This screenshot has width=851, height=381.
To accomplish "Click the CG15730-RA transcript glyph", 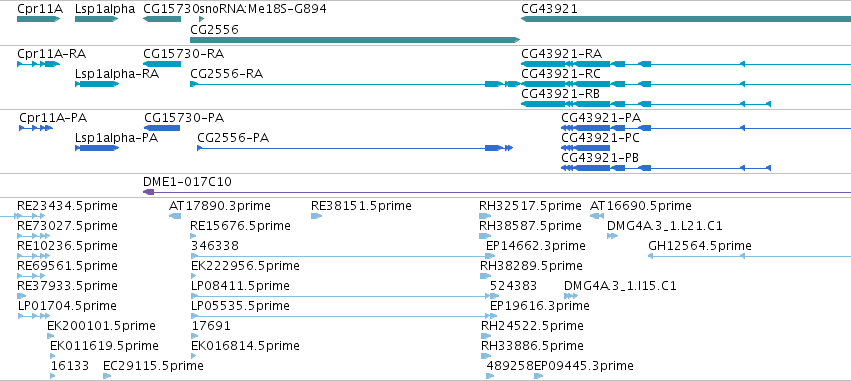I will click(x=162, y=64).
